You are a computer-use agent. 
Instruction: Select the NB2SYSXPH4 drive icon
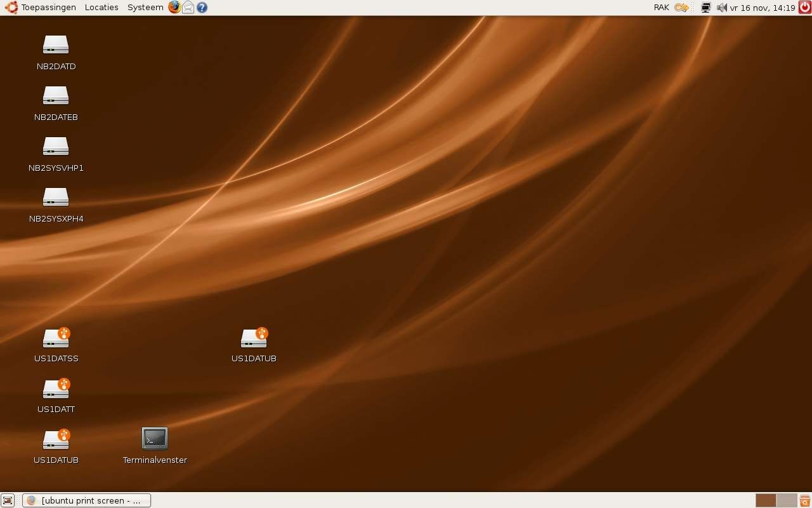click(56, 197)
